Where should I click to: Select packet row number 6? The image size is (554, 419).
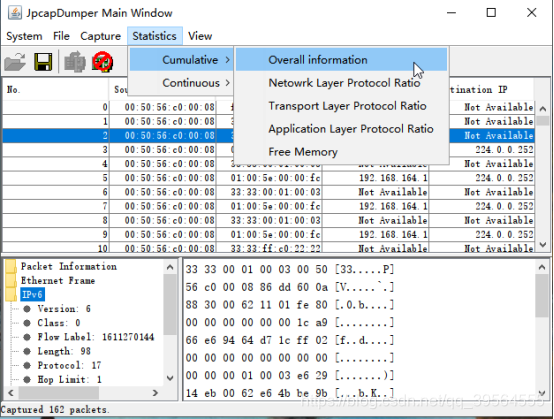(x=269, y=192)
